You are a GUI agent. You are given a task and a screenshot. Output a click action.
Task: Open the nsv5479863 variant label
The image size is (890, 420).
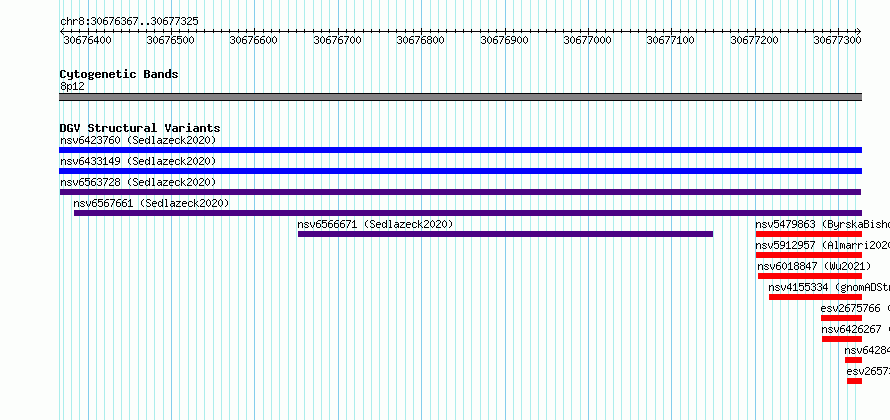coord(822,224)
